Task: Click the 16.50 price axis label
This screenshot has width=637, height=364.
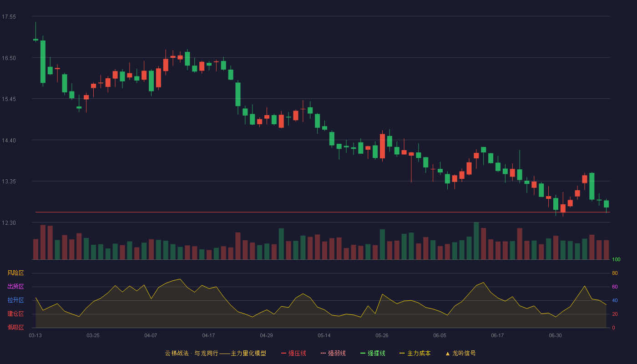Action: point(9,58)
